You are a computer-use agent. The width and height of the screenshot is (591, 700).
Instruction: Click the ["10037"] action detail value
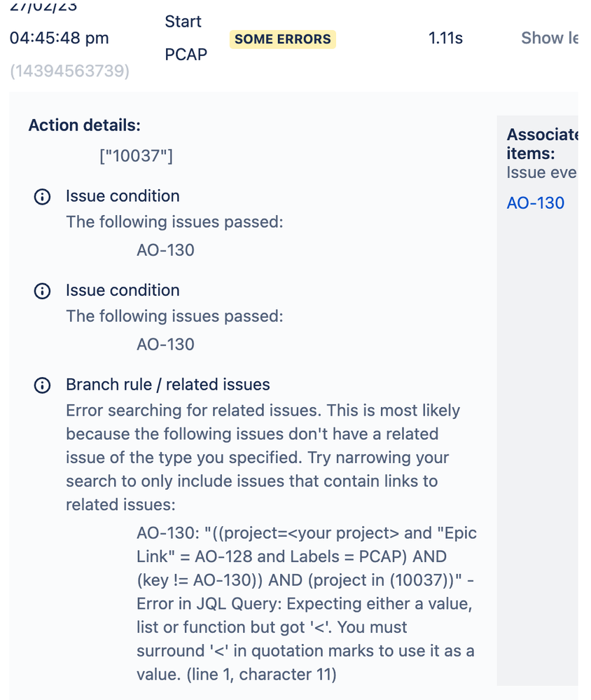[136, 156]
